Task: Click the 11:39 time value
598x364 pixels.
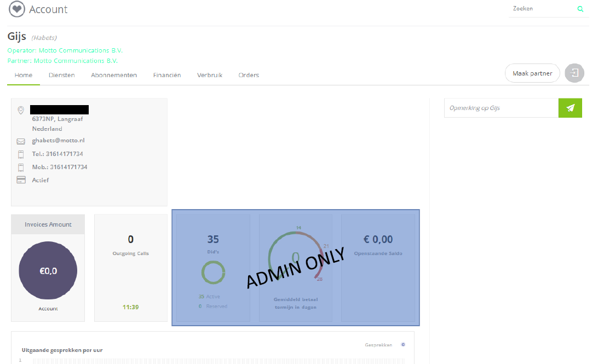Action: (131, 307)
